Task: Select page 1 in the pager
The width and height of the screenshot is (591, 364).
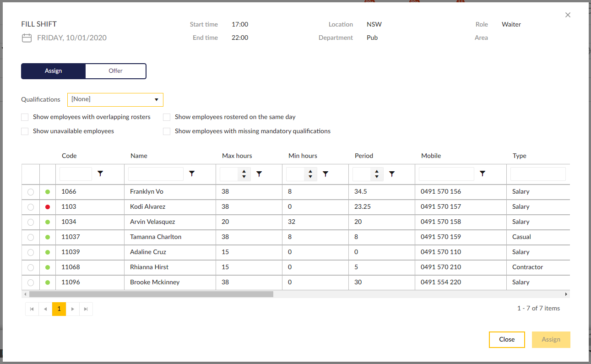Action: [59, 309]
